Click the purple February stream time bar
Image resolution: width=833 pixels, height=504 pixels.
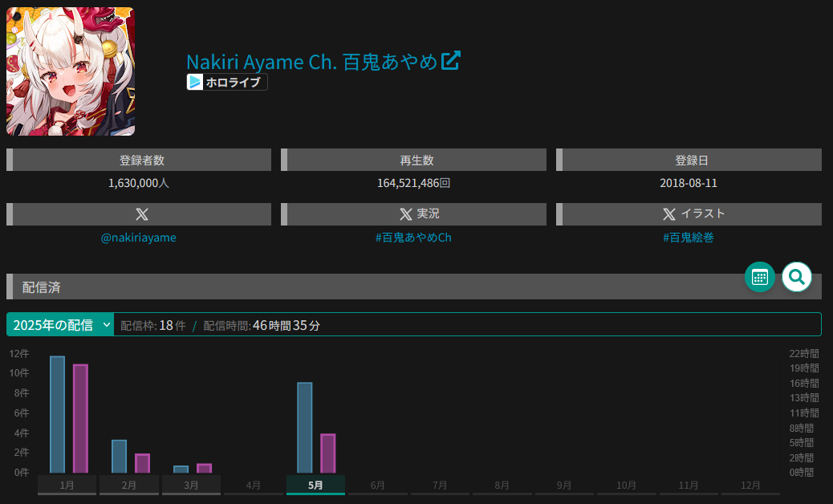[142, 463]
